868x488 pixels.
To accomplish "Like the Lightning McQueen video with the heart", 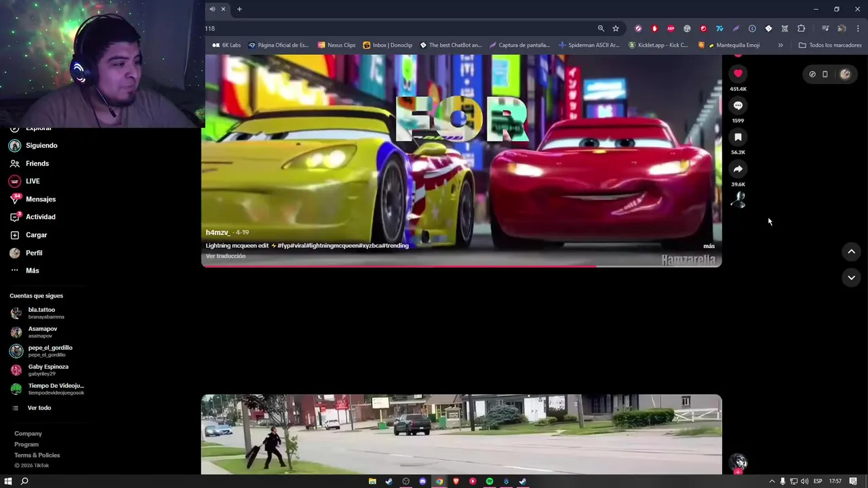I will pyautogui.click(x=738, y=73).
